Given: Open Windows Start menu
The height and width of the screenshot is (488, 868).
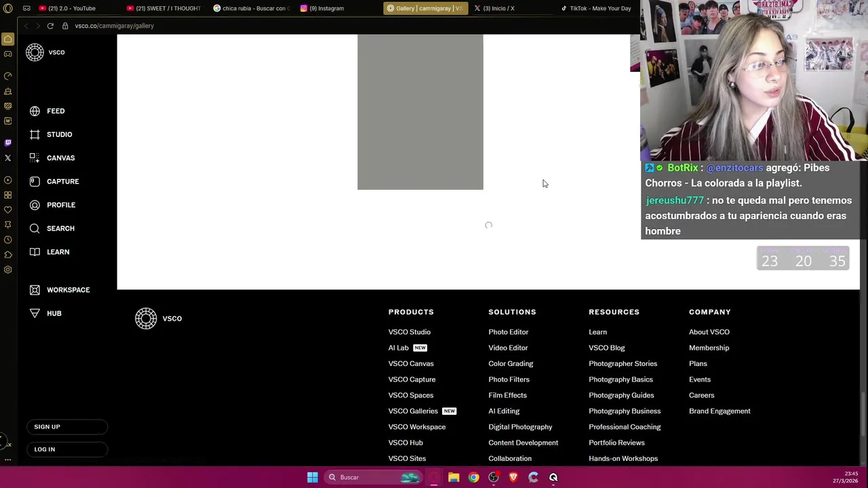Looking at the screenshot, I should tap(313, 477).
